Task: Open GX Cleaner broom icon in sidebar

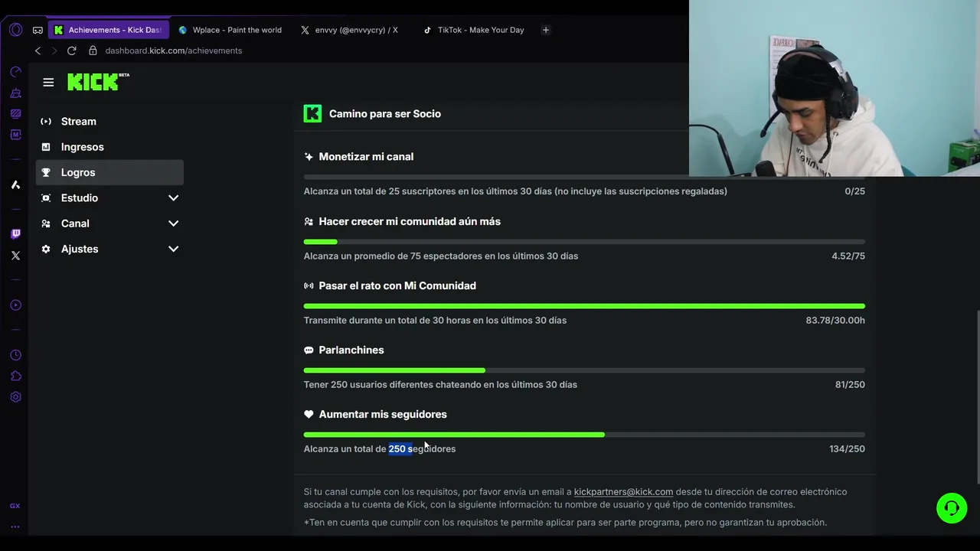Action: [15, 93]
